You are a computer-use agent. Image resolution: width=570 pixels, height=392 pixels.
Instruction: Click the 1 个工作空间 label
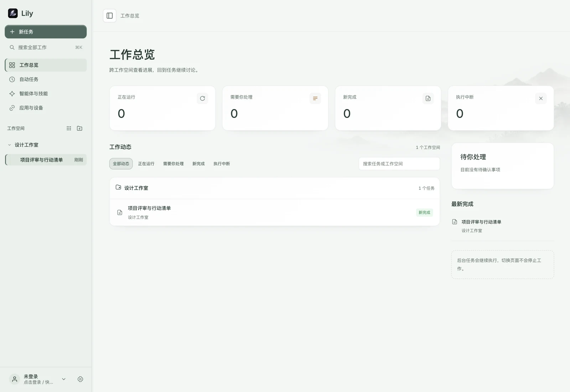pyautogui.click(x=428, y=148)
